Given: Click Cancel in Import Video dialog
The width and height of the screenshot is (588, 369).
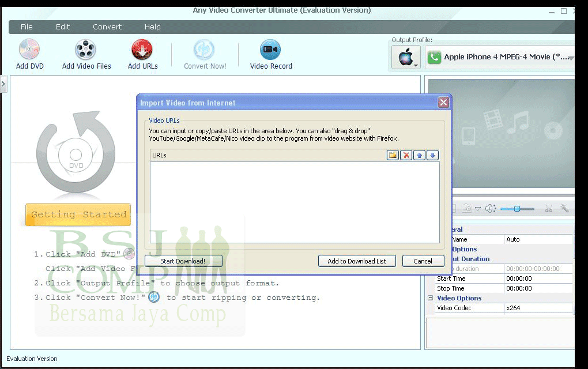Looking at the screenshot, I should tap(423, 261).
